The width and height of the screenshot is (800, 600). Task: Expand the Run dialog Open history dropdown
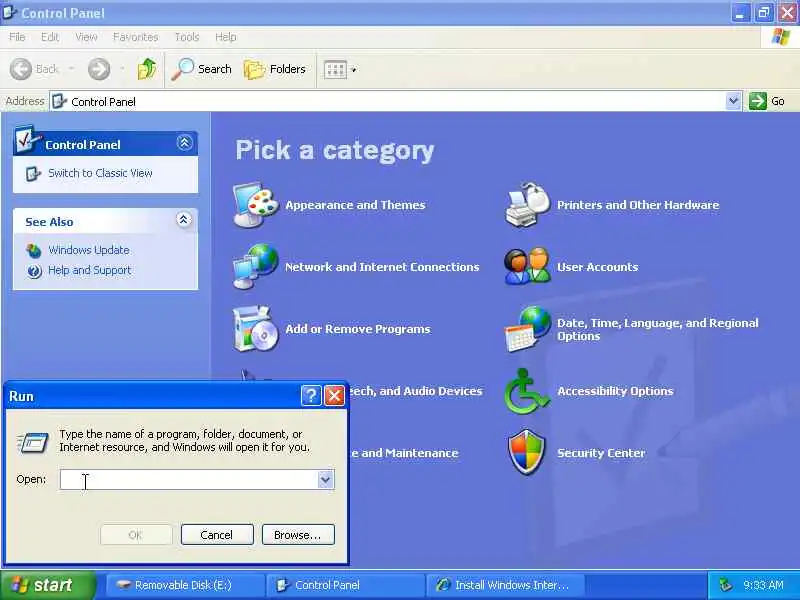[x=325, y=480]
